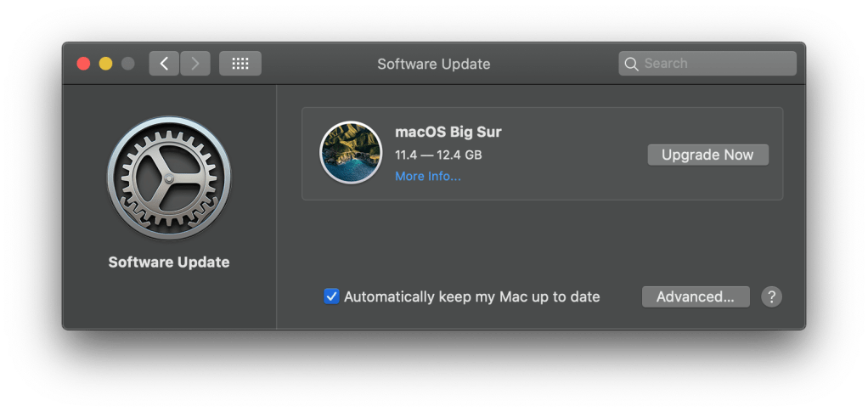
Task: Open help with the question mark button
Action: [771, 296]
